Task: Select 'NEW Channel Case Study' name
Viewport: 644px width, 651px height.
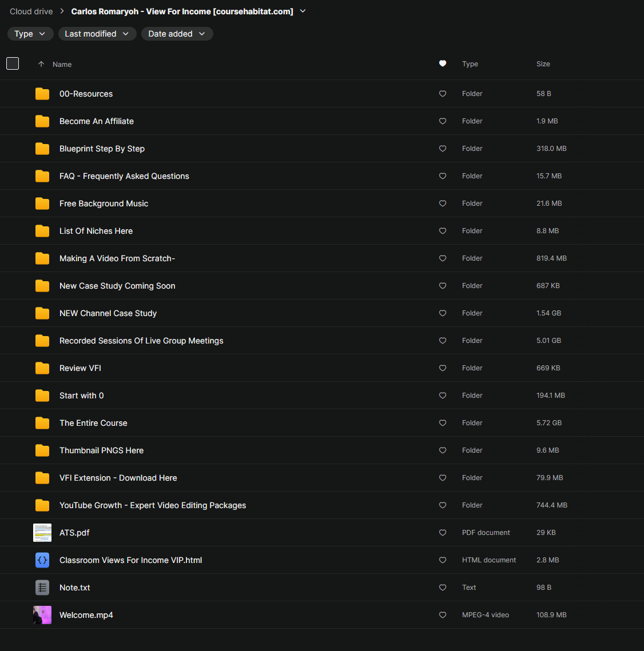Action: (x=108, y=313)
